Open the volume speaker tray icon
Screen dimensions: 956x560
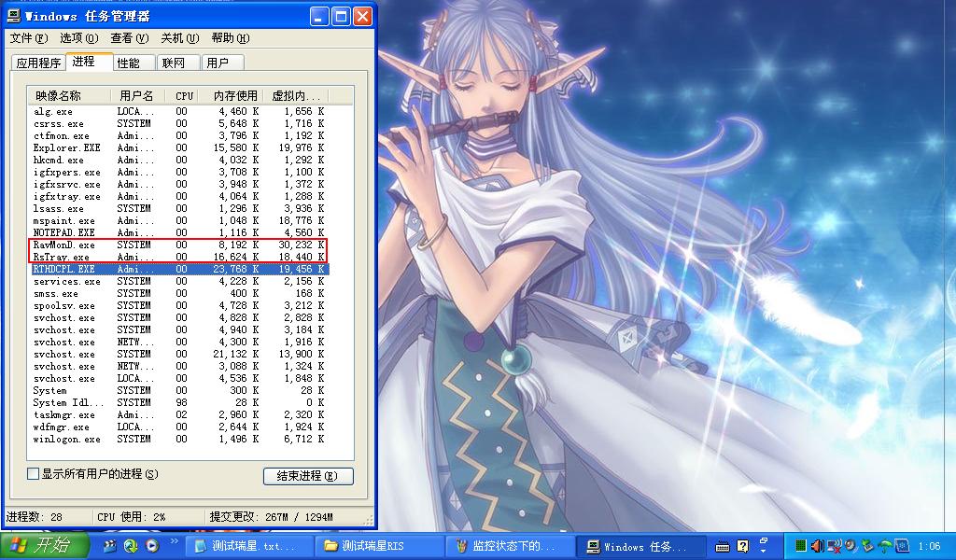tap(817, 546)
